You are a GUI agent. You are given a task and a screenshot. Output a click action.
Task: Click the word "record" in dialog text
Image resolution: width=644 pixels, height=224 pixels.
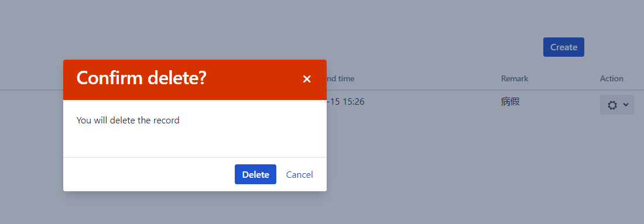pos(166,120)
